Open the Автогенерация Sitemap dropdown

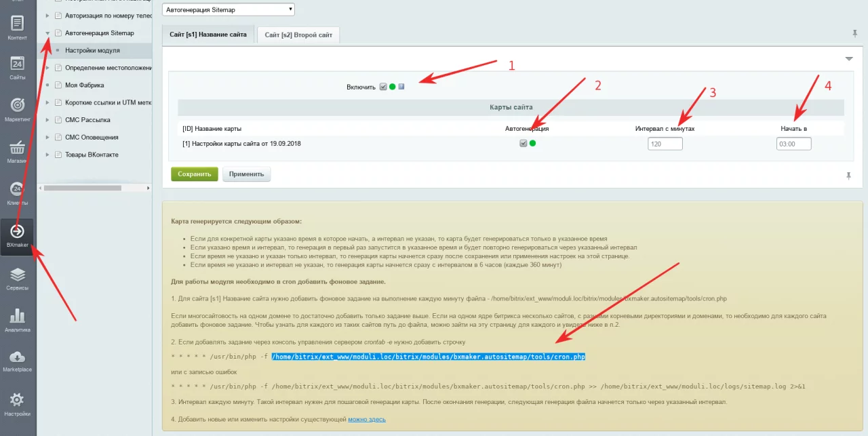229,9
